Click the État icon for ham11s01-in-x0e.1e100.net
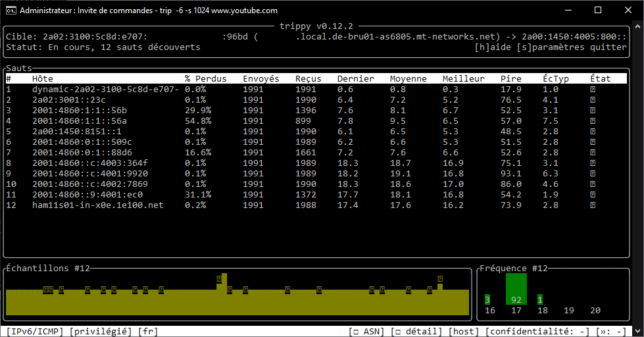Image resolution: width=644 pixels, height=337 pixels. point(593,205)
